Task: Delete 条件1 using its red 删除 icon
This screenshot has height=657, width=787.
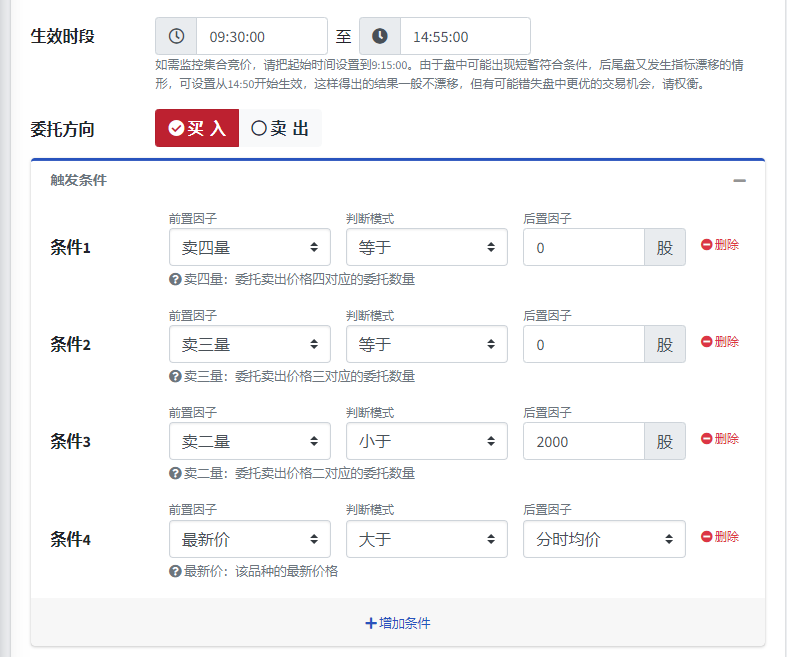Action: 706,244
